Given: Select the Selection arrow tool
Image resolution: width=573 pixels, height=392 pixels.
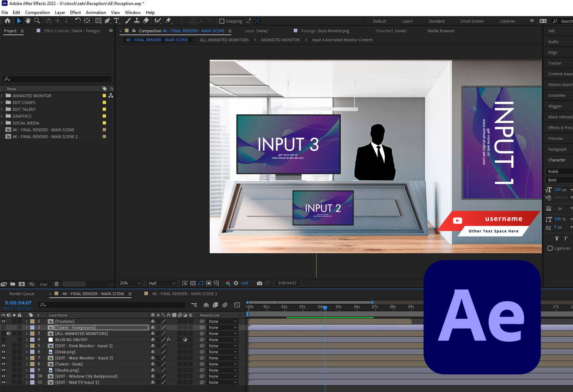Looking at the screenshot, I should (19, 21).
